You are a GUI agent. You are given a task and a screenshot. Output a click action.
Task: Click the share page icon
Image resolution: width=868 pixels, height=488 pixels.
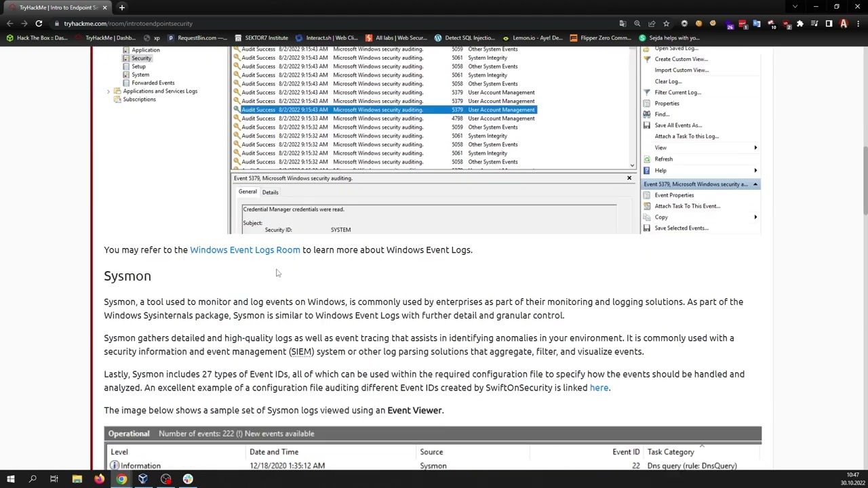[652, 24]
